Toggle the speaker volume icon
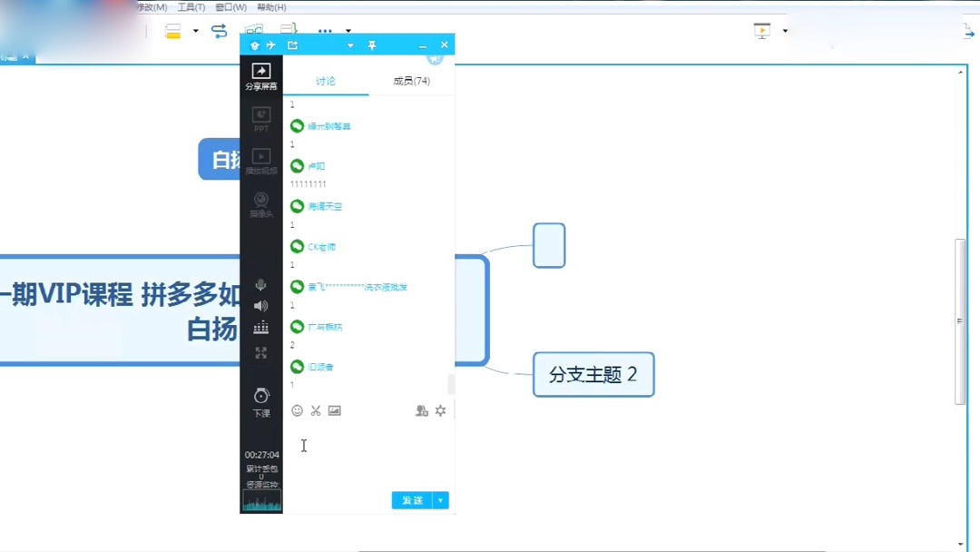Image resolution: width=980 pixels, height=552 pixels. pyautogui.click(x=260, y=304)
